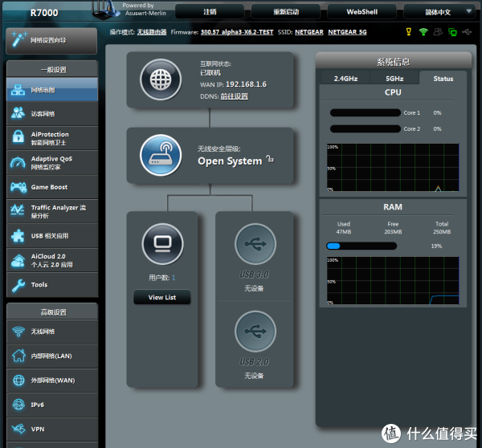Click the internet status globe icon
Image resolution: width=482 pixels, height=448 pixels.
click(x=161, y=79)
